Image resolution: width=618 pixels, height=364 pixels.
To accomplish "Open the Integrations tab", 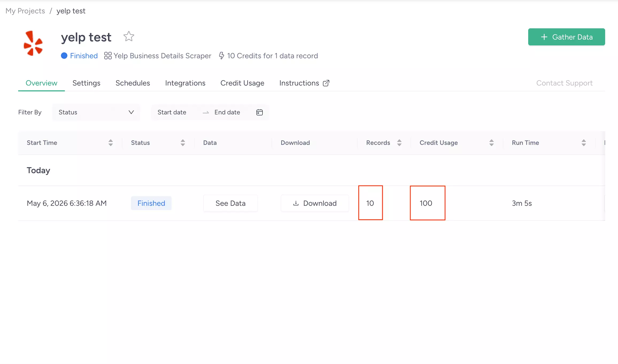I will tap(185, 83).
